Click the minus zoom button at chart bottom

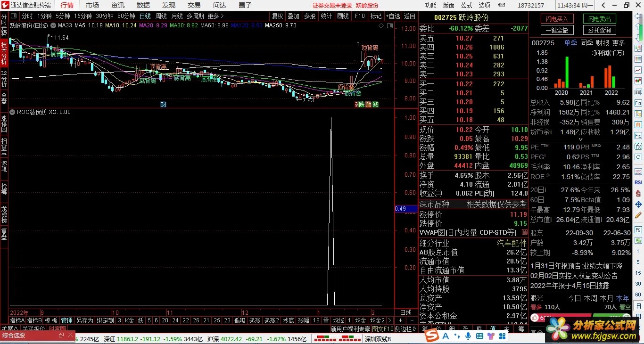coord(411,320)
